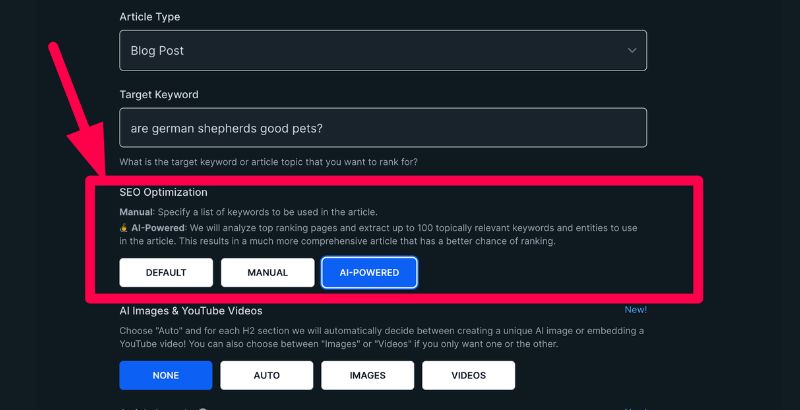This screenshot has height=410, width=800.
Task: Pick the IMAGES only option
Action: click(367, 375)
